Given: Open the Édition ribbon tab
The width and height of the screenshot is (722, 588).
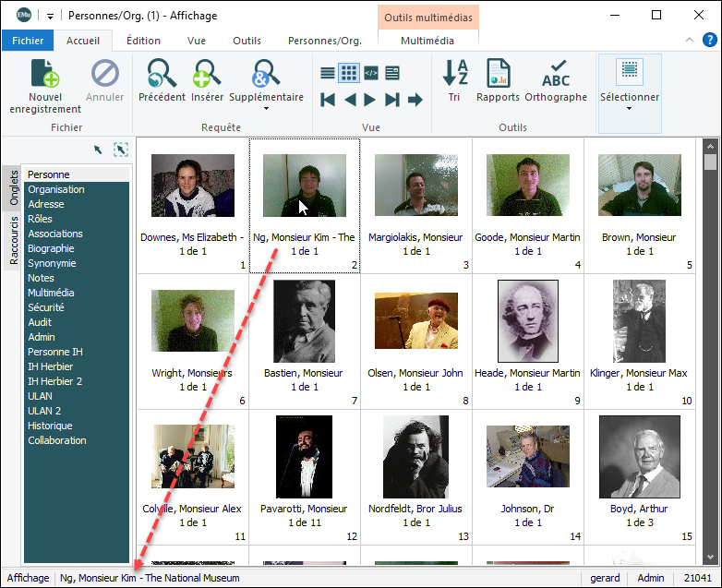Looking at the screenshot, I should coord(143,41).
